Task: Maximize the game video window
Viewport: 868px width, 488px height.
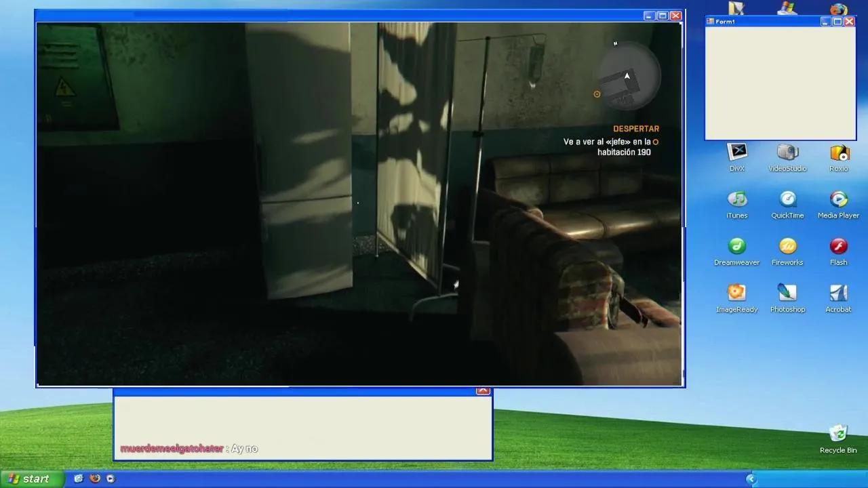Action: [x=663, y=16]
